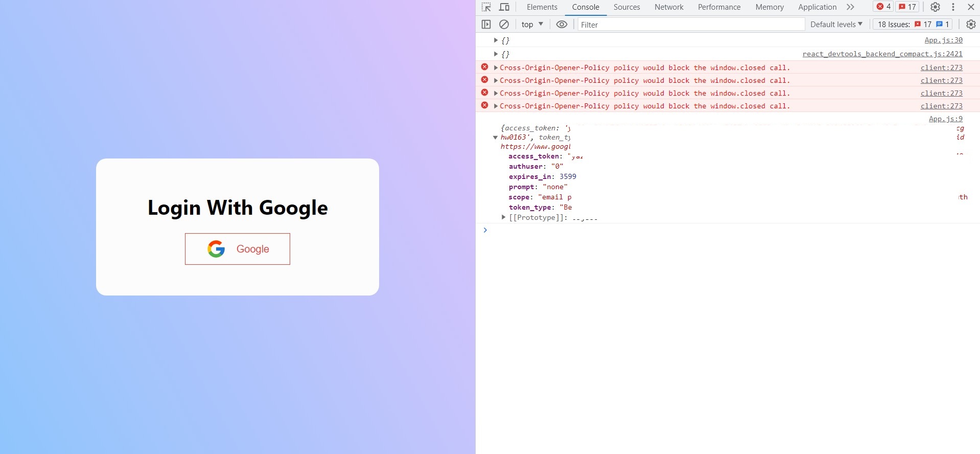980x454 pixels.
Task: Activate the inspect element picker icon
Action: click(x=486, y=7)
